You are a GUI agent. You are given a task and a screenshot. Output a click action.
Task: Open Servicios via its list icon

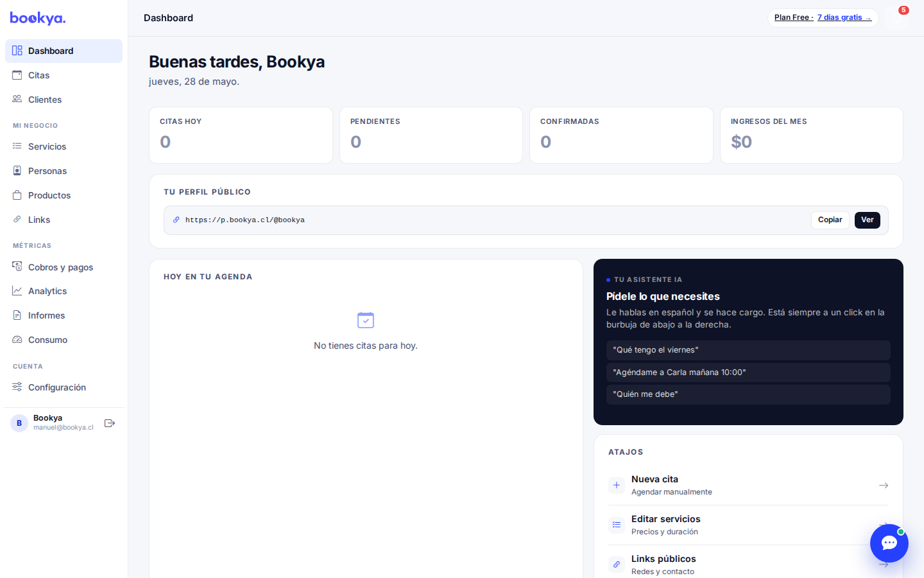[17, 146]
